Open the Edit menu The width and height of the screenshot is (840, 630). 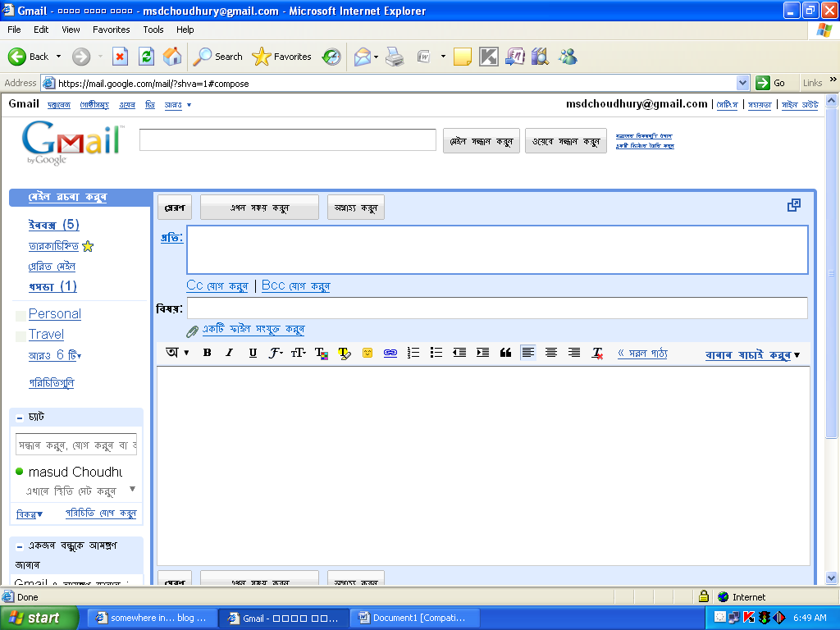(41, 30)
